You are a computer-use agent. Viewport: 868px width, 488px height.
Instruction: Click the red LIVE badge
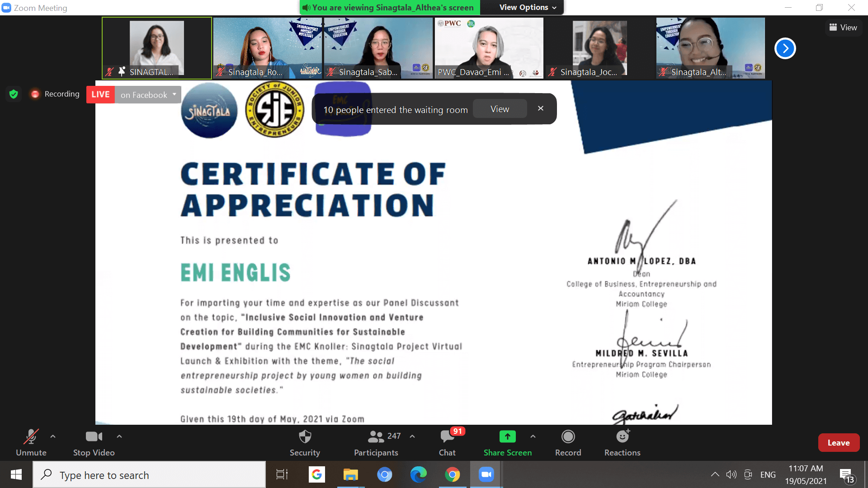(100, 94)
